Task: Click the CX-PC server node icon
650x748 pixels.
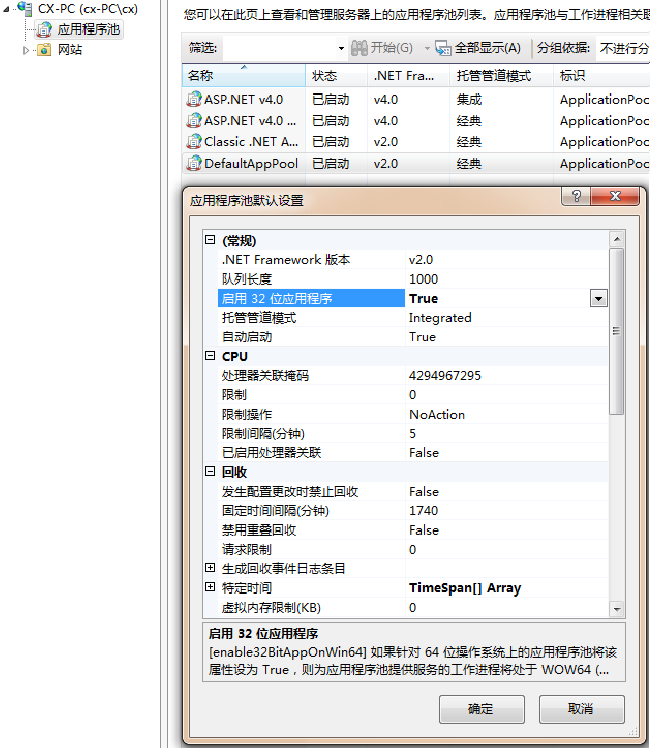Action: pos(25,8)
